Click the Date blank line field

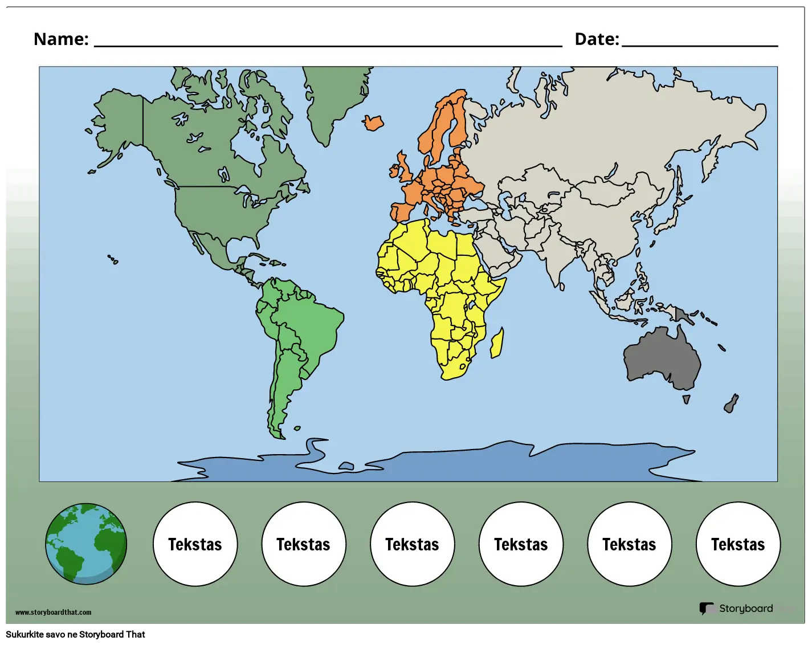(x=699, y=40)
